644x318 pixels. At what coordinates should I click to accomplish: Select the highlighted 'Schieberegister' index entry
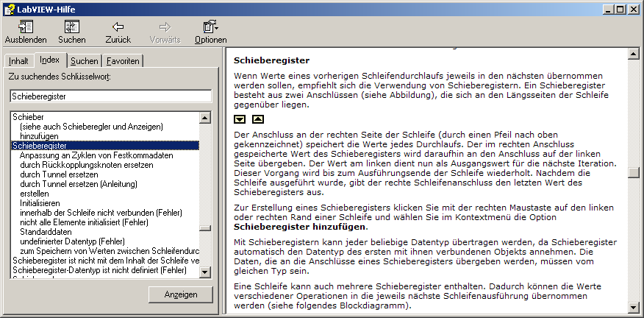coord(106,146)
